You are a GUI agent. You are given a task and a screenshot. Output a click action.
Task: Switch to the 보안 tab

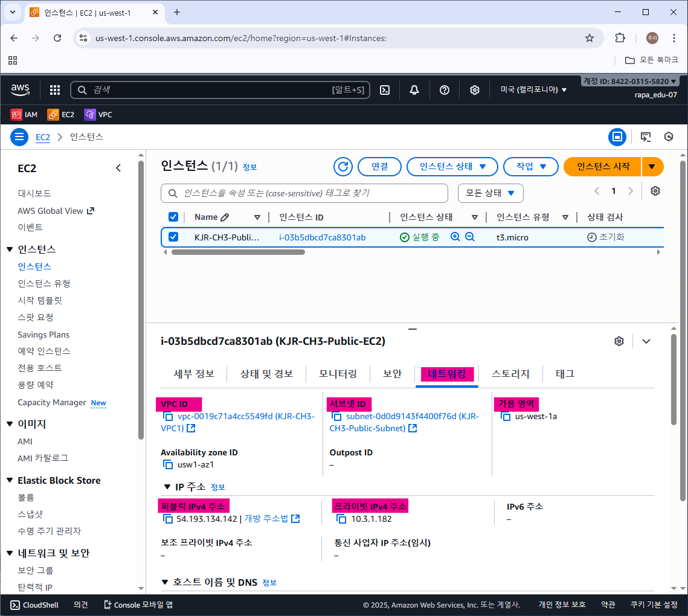[x=392, y=374]
